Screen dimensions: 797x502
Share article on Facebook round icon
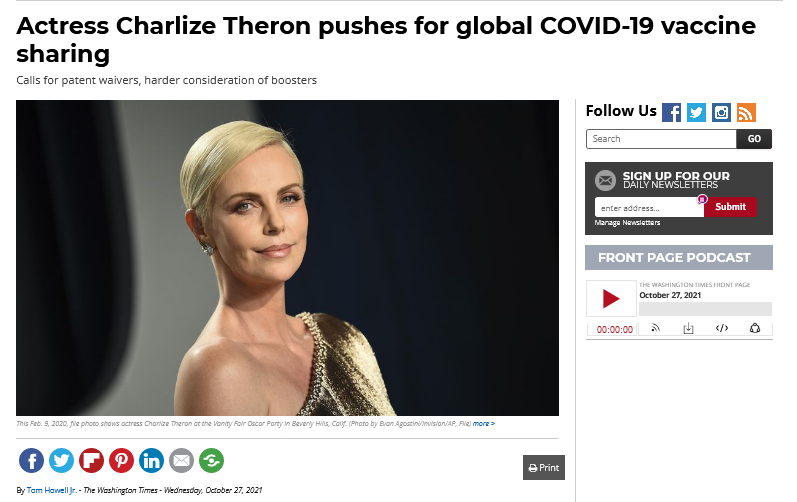[32, 460]
